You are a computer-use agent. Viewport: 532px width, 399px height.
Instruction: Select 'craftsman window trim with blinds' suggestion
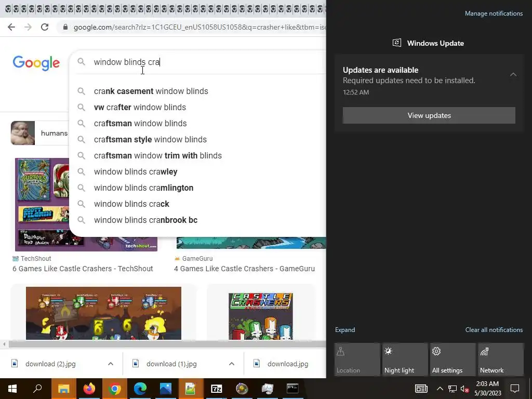click(197, 156)
